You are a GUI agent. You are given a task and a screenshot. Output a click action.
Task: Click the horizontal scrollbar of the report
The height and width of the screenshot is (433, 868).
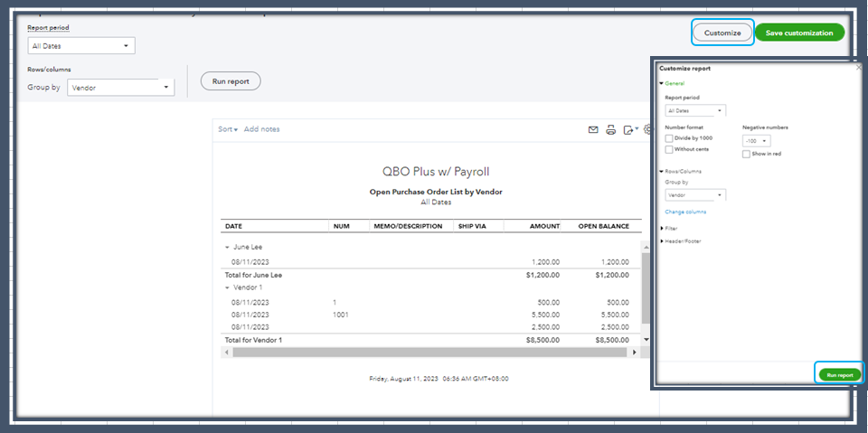[429, 353]
